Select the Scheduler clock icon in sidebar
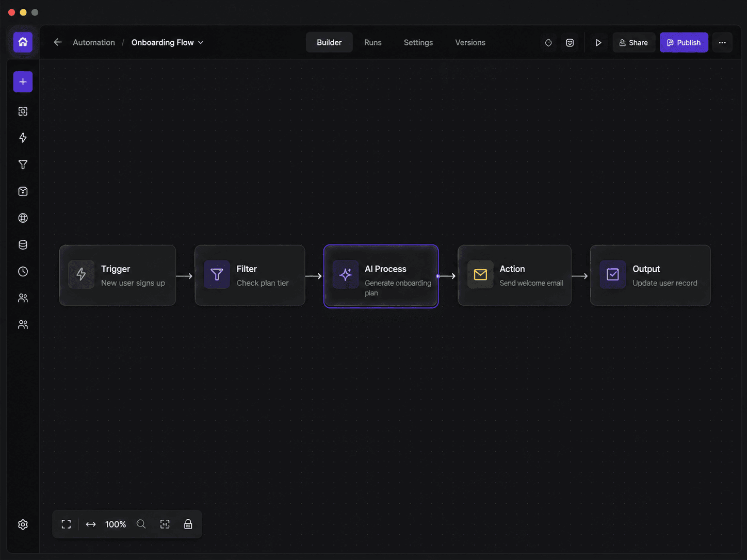This screenshot has height=560, width=747. pos(23,271)
